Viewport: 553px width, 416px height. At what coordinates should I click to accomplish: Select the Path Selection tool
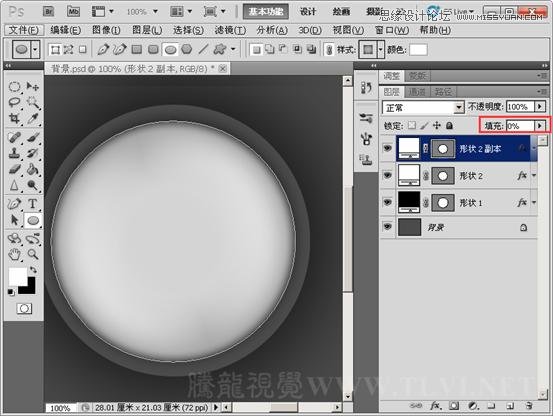[14, 220]
